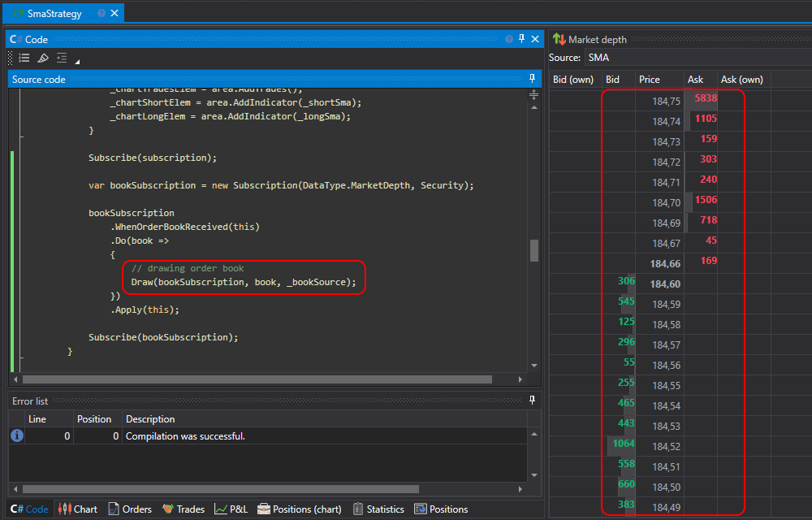Image resolution: width=812 pixels, height=520 pixels.
Task: Expand code toolbar overflow arrow
Action: click(x=76, y=62)
